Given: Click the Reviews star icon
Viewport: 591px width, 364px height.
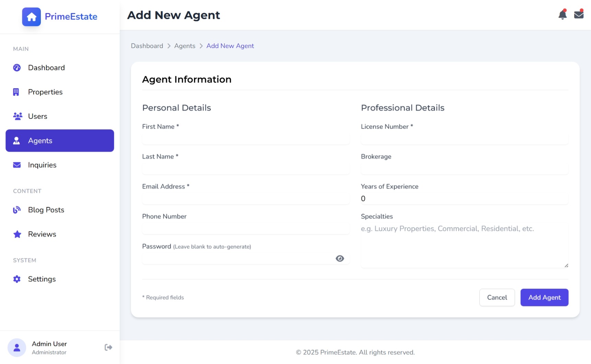Looking at the screenshot, I should pyautogui.click(x=17, y=234).
